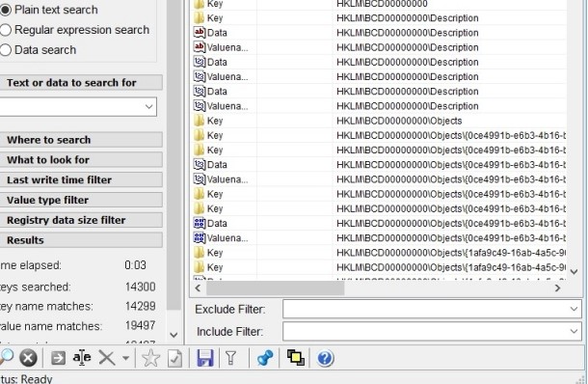
Task: Click the time elapsed value '0:03'
Action: [x=135, y=265]
